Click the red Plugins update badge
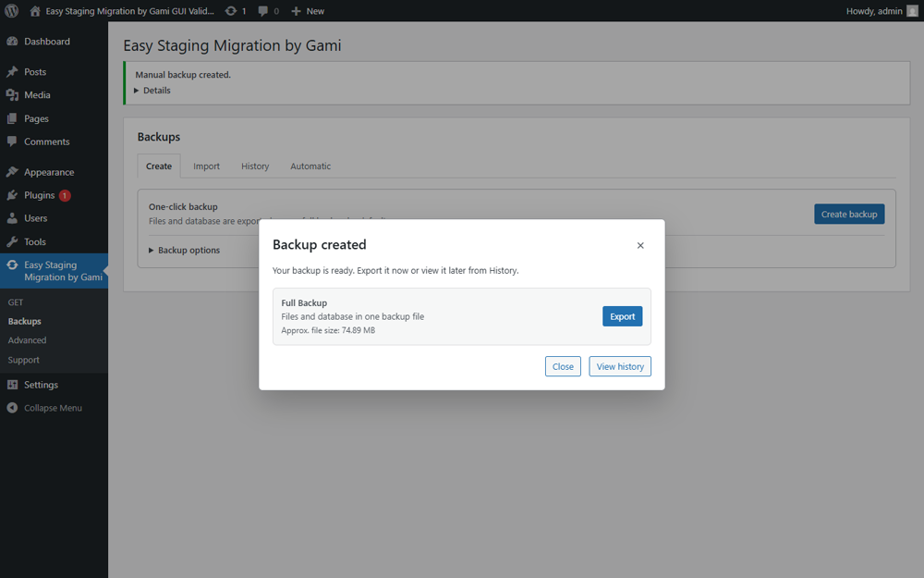Screen dimensions: 924x578 click(65, 195)
